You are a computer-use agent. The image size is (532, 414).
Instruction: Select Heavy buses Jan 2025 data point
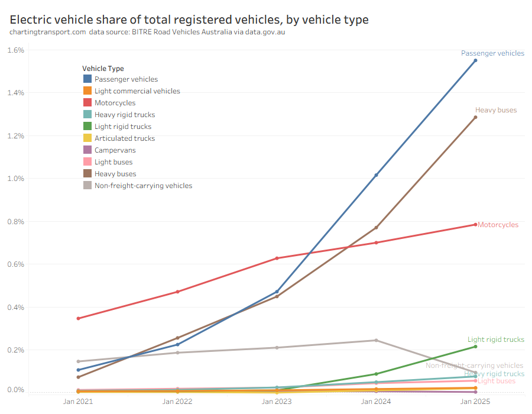[475, 117]
